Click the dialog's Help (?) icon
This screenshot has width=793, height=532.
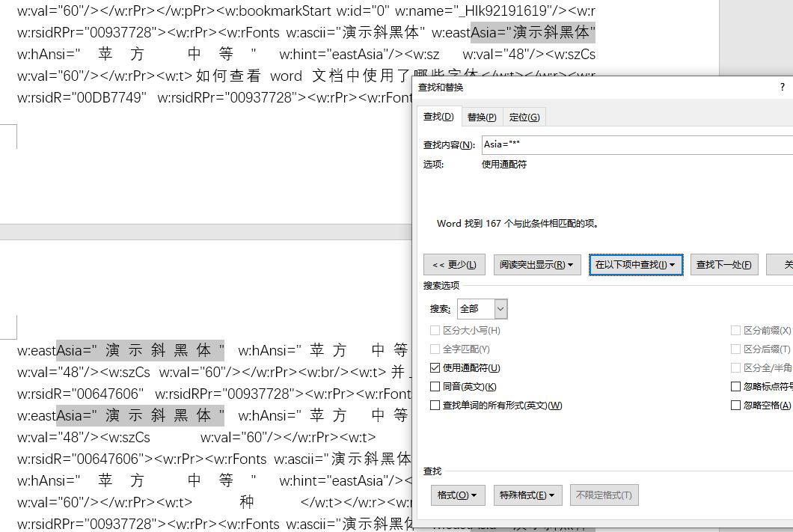(x=782, y=87)
